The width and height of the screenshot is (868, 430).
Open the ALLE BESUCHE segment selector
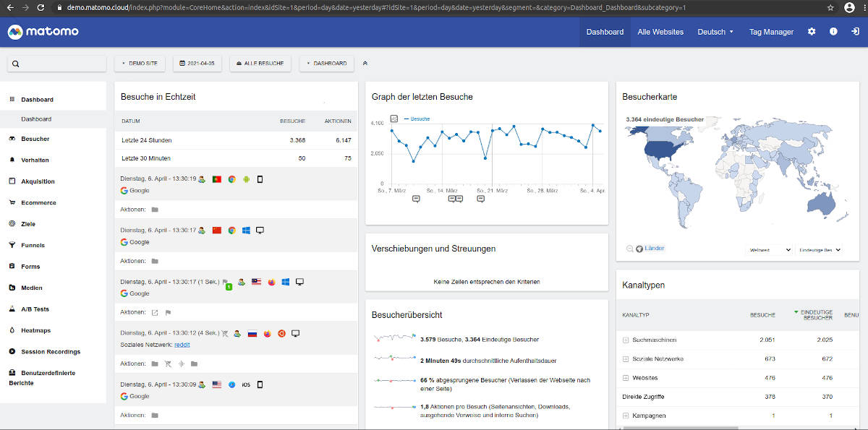(x=260, y=64)
